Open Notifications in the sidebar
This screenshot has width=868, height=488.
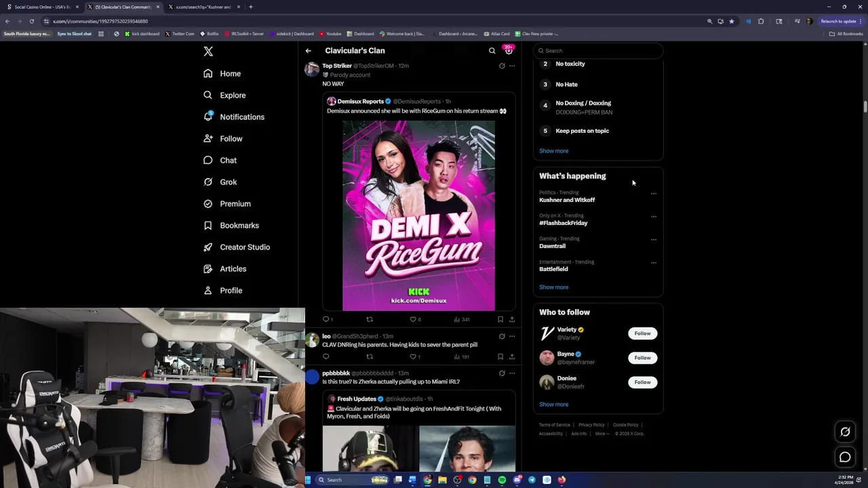[234, 117]
